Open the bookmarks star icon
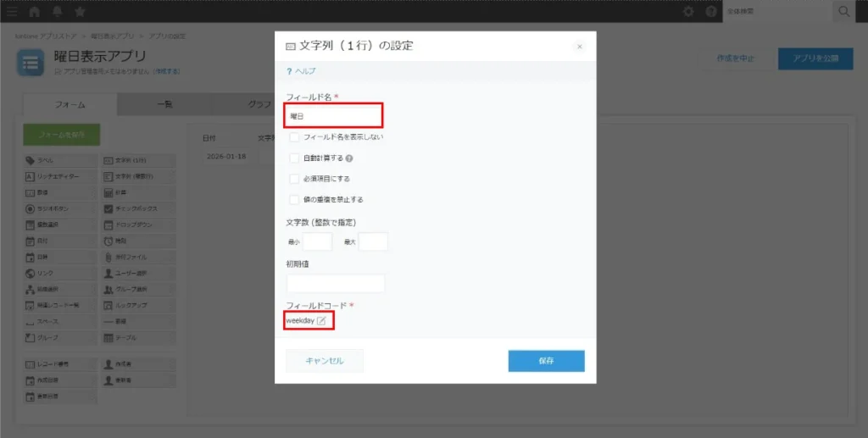 click(80, 12)
